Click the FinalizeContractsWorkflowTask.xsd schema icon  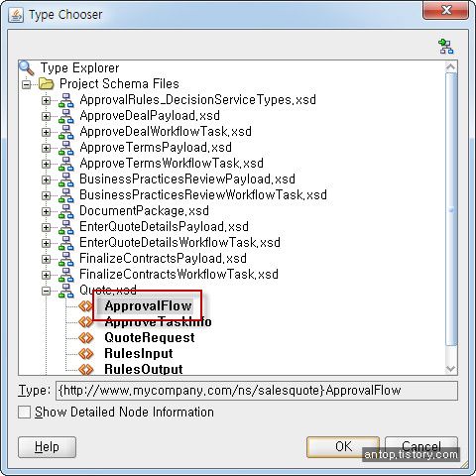[66, 275]
